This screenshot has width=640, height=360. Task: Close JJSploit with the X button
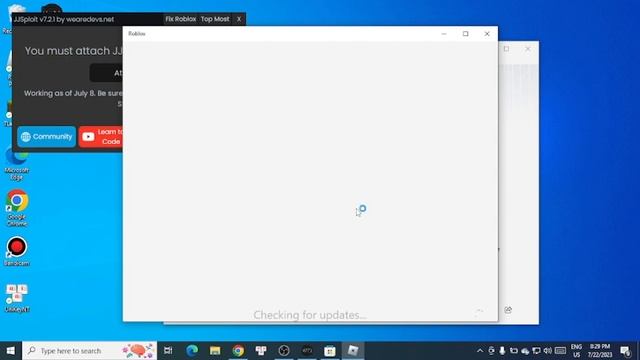239,19
